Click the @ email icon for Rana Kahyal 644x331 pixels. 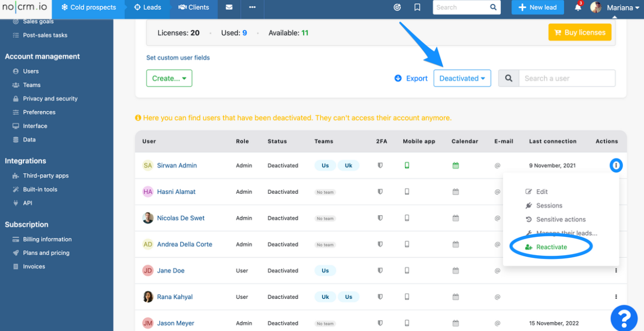(x=497, y=297)
